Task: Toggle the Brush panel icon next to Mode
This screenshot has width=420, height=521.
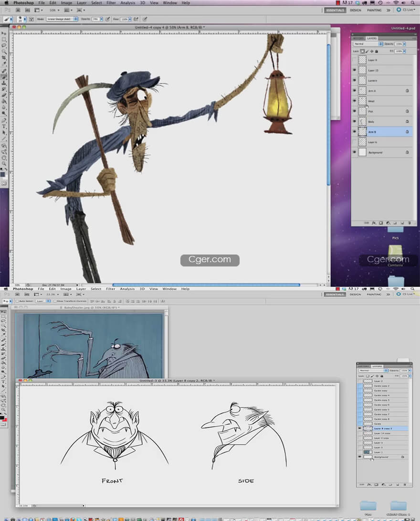Action: tap(31, 19)
